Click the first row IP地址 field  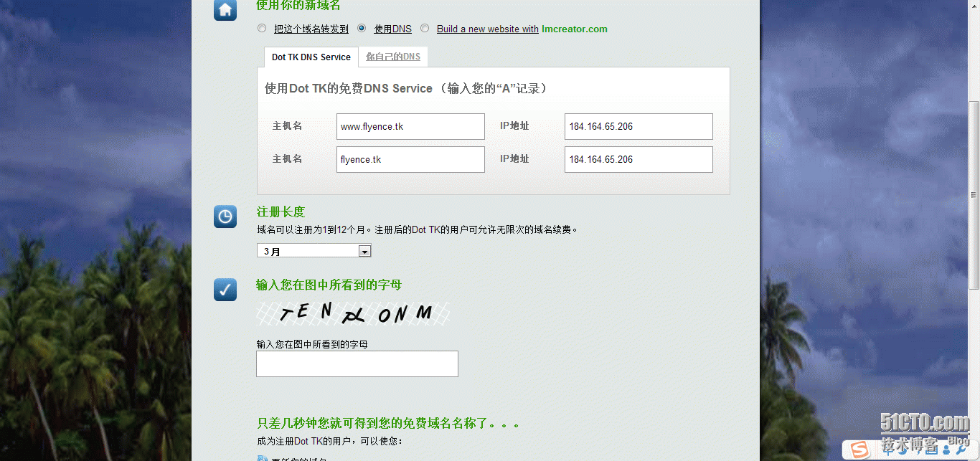[x=639, y=127]
